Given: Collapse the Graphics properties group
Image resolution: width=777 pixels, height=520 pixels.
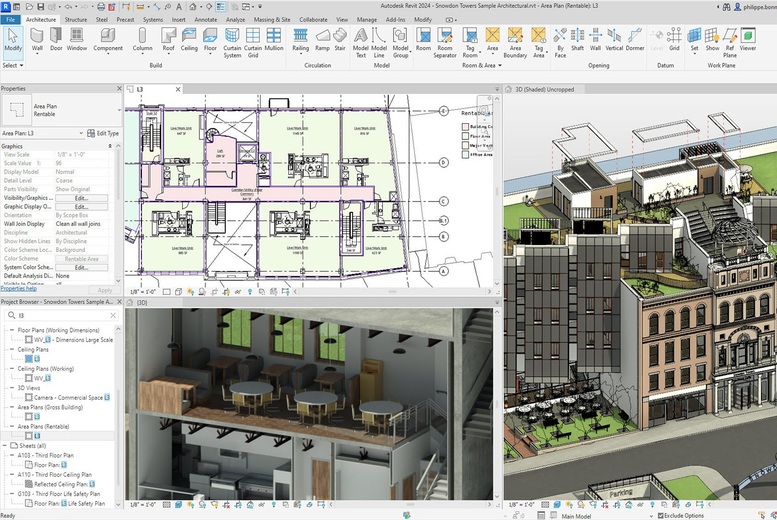Looking at the screenshot, I should click(x=110, y=146).
